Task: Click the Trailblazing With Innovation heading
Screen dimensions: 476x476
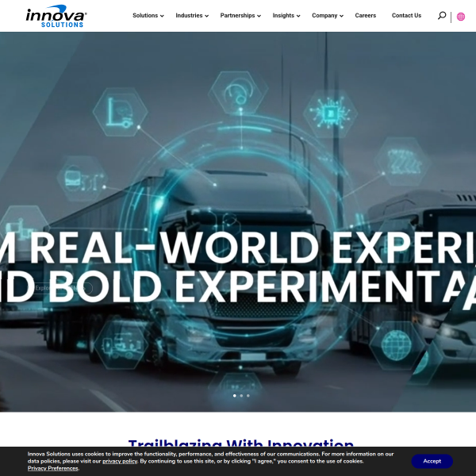Action: (x=240, y=443)
